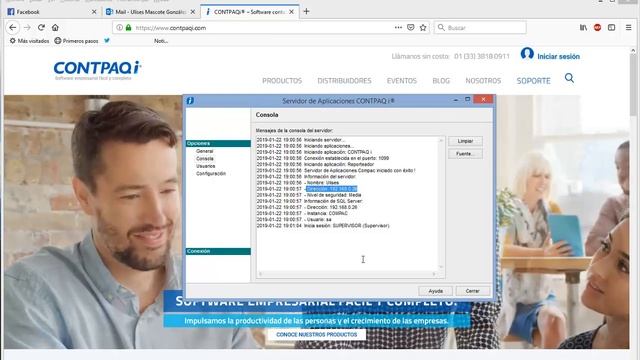Collapse the Opciones section header
This screenshot has width=640, height=360.
coord(218,143)
